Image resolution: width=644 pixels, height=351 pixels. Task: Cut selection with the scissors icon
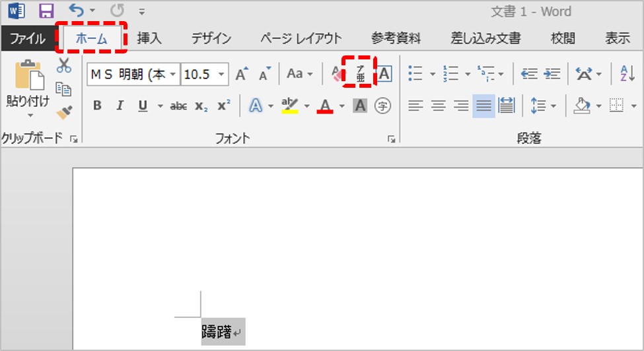point(63,65)
